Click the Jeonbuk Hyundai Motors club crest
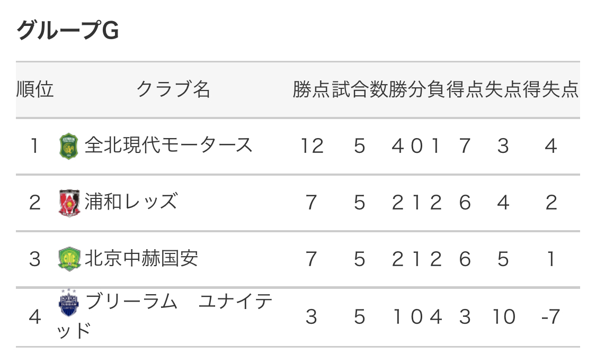Screen dimensions: 596x364 pos(68,146)
